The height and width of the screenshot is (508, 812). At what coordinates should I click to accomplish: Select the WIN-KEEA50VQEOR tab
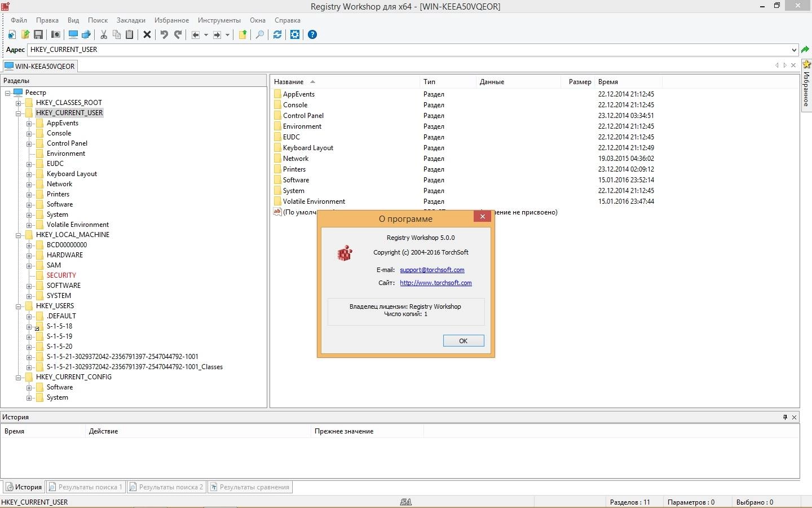click(39, 66)
